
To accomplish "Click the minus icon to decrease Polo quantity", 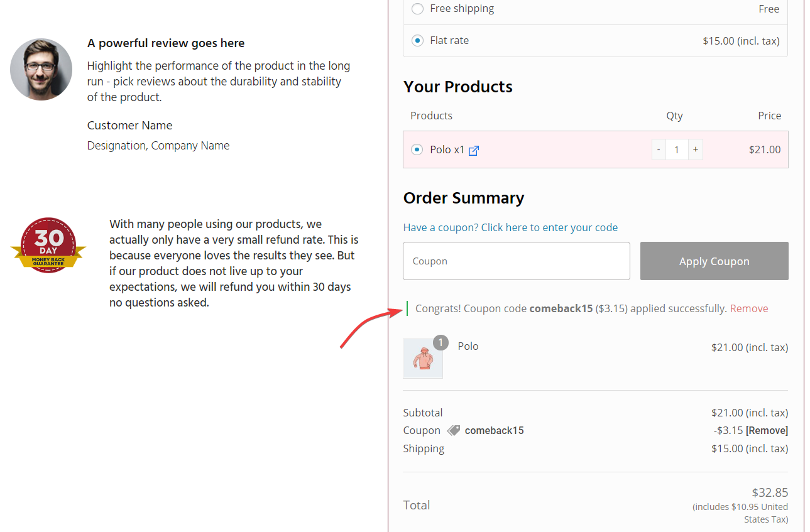I will (x=658, y=149).
